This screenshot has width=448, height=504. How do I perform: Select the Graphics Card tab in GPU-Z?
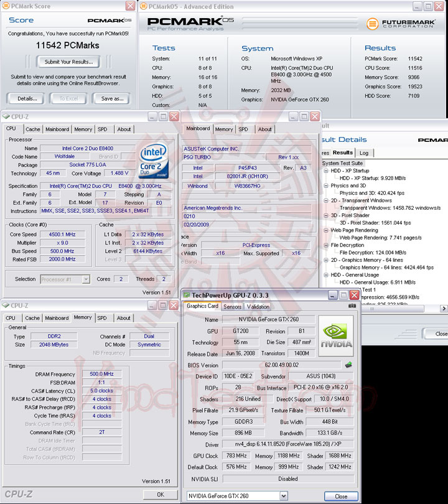click(202, 306)
